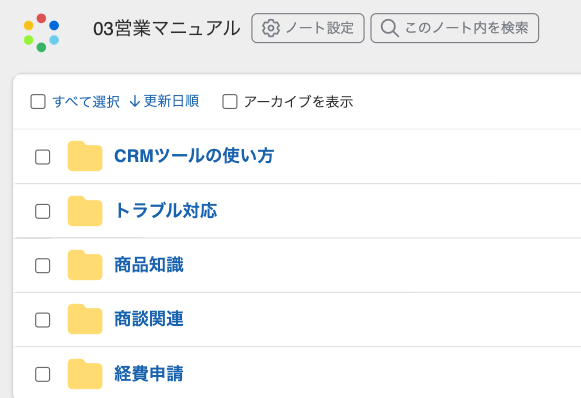Enable the アーカイブを表示 checkbox
This screenshot has width=581, height=398.
[x=230, y=102]
